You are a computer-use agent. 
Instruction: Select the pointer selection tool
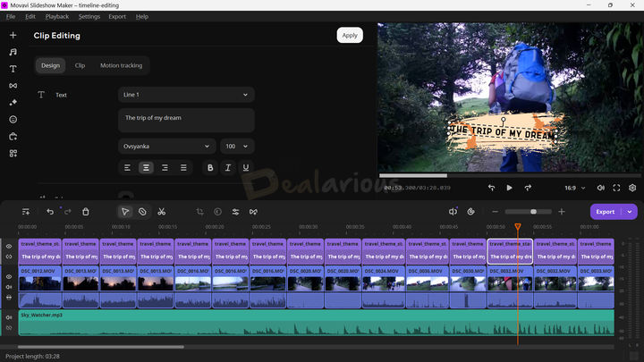tap(125, 212)
